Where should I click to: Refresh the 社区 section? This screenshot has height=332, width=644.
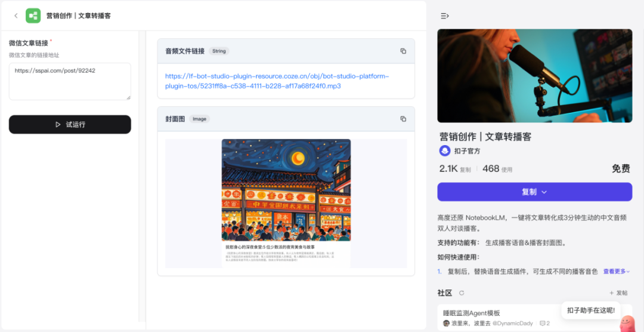[x=461, y=293]
